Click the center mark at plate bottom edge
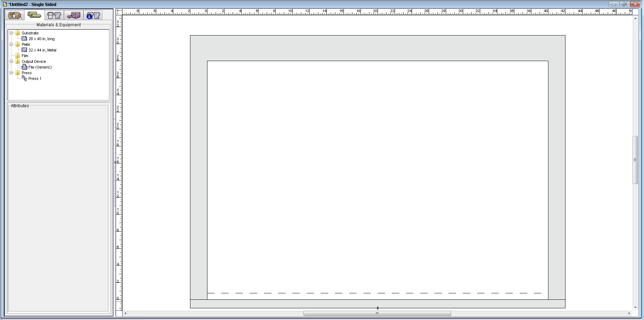The width and height of the screenshot is (644, 320). point(378,308)
